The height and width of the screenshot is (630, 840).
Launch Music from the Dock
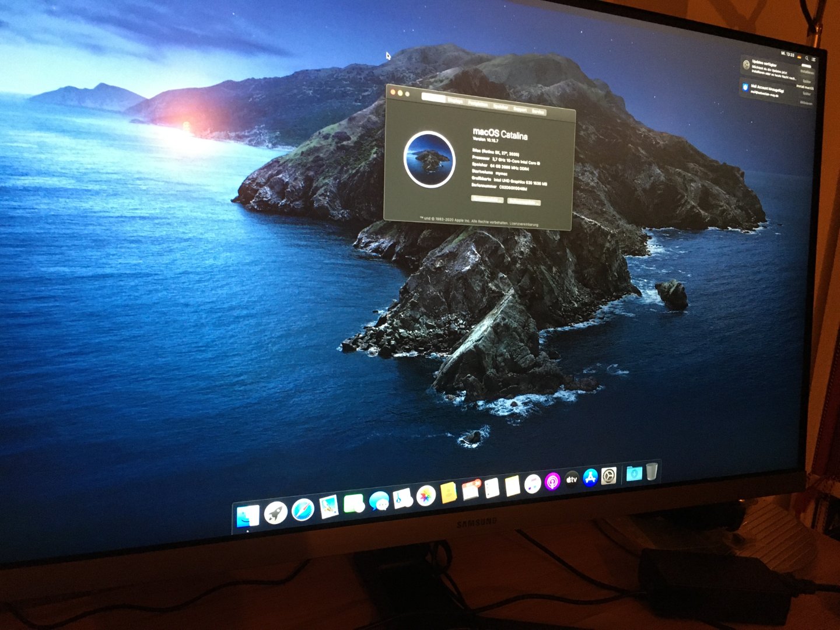tap(532, 483)
